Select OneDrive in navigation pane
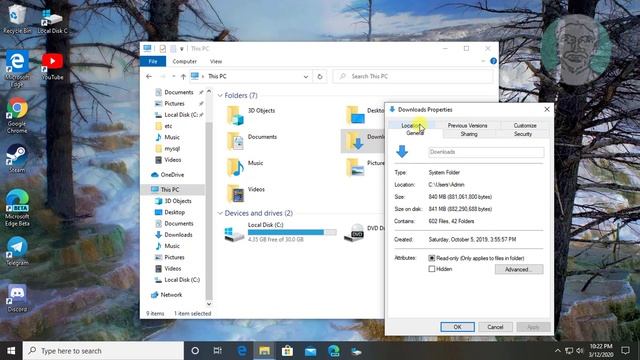 [172, 175]
